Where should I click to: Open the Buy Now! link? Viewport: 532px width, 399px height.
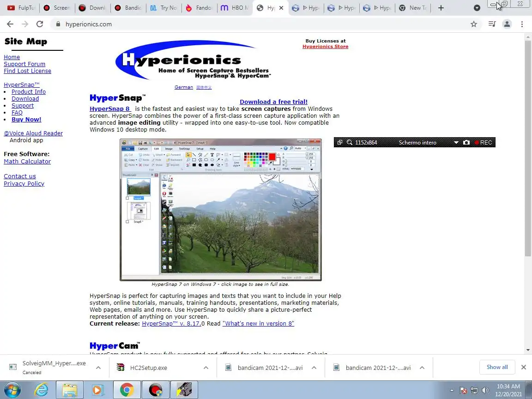[26, 120]
